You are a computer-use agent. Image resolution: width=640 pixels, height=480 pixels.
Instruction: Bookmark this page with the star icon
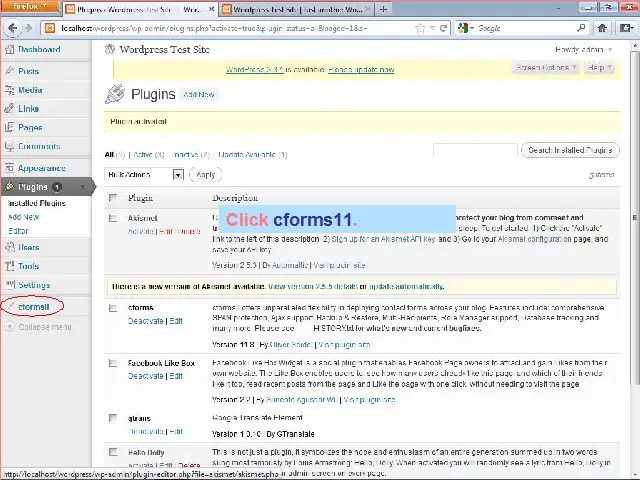click(x=420, y=28)
